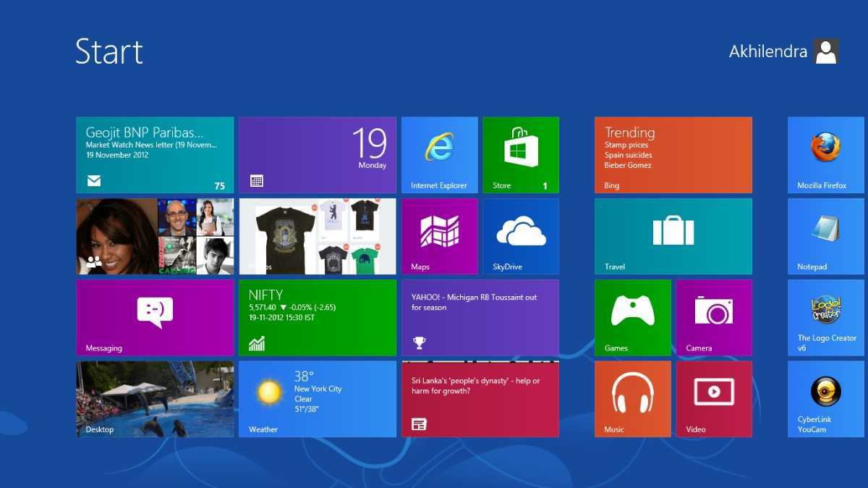The width and height of the screenshot is (868, 488).
Task: Open the Video player tile
Action: (x=714, y=398)
